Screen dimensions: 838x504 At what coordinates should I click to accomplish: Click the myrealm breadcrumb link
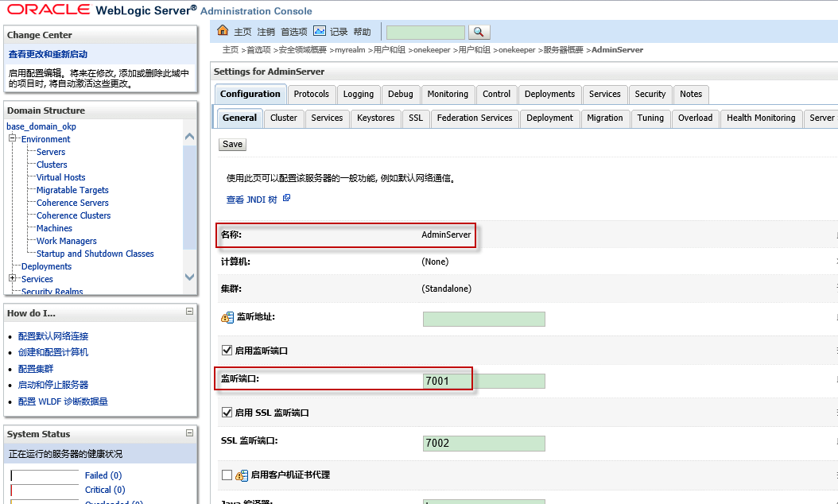tap(350, 50)
